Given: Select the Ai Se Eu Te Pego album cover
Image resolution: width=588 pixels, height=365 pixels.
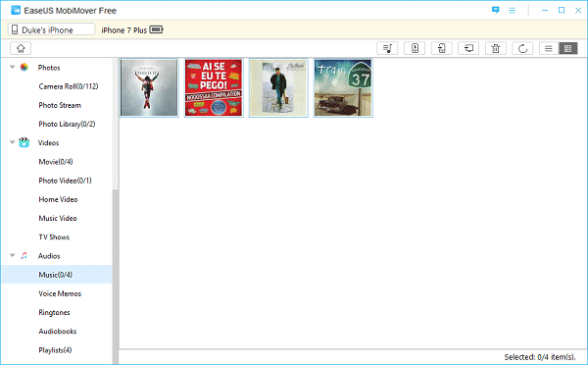Looking at the screenshot, I should click(x=214, y=88).
